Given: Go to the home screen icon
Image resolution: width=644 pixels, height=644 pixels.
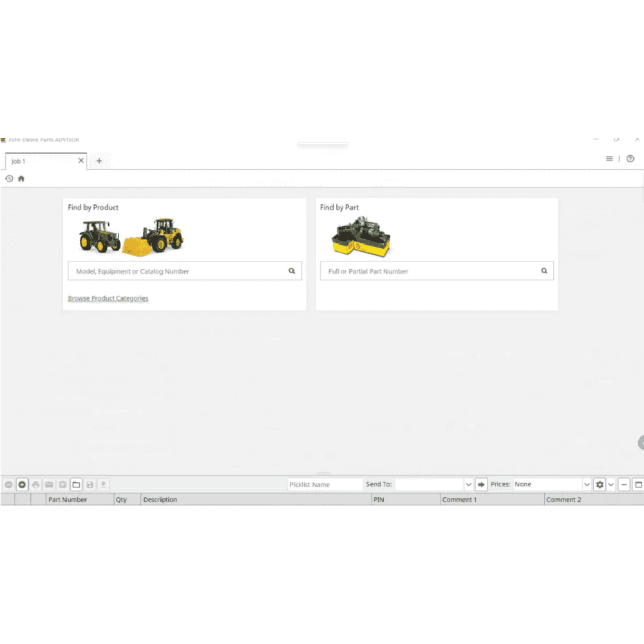Looking at the screenshot, I should 21,178.
